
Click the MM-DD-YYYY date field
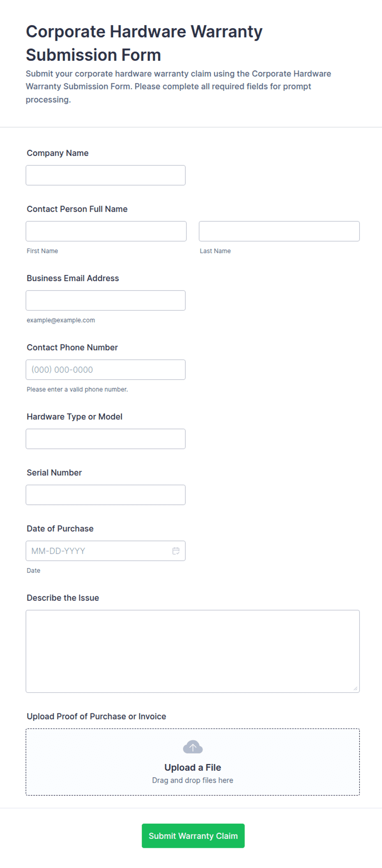pyautogui.click(x=106, y=551)
